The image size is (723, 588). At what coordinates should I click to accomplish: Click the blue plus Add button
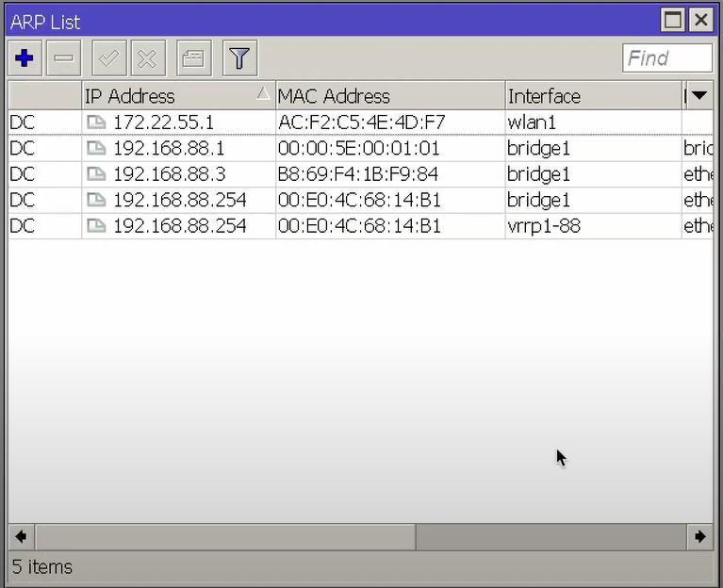coord(25,58)
